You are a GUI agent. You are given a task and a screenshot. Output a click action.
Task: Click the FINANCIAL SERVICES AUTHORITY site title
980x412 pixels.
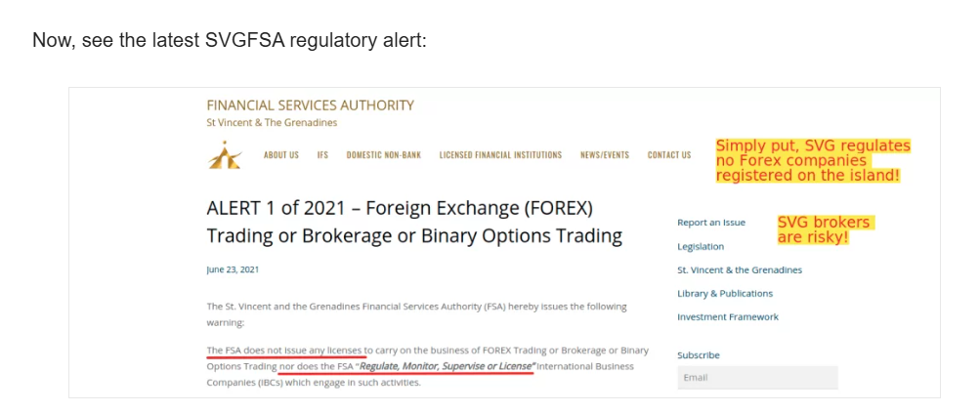pos(310,104)
